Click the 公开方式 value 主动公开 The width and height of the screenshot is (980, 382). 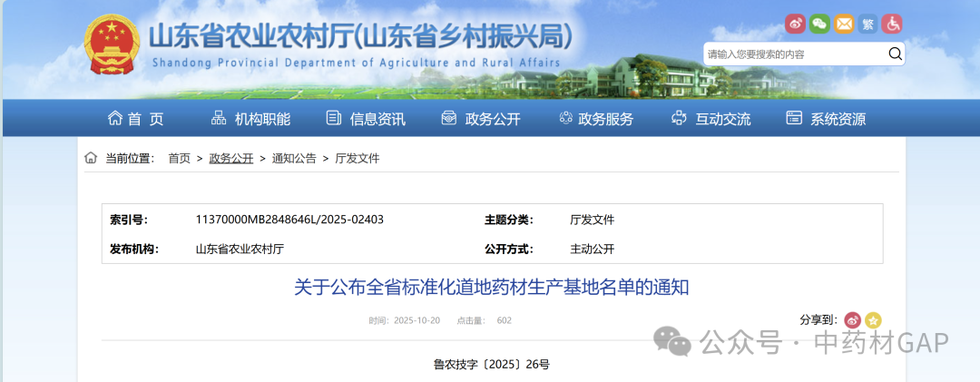coord(592,249)
